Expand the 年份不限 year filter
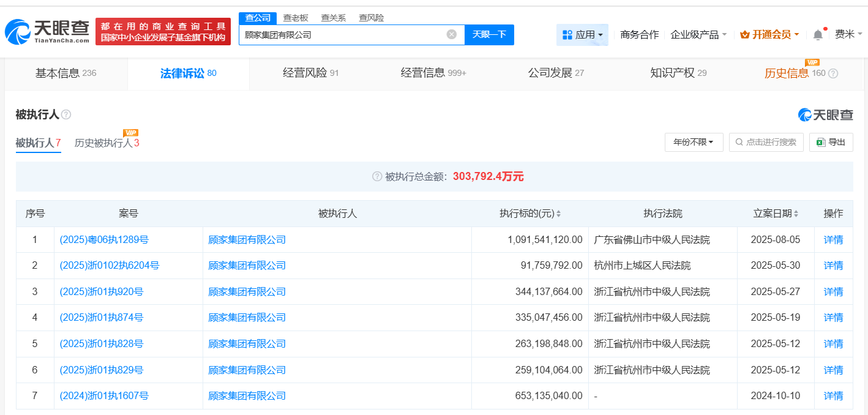Image resolution: width=868 pixels, height=415 pixels. click(x=694, y=142)
